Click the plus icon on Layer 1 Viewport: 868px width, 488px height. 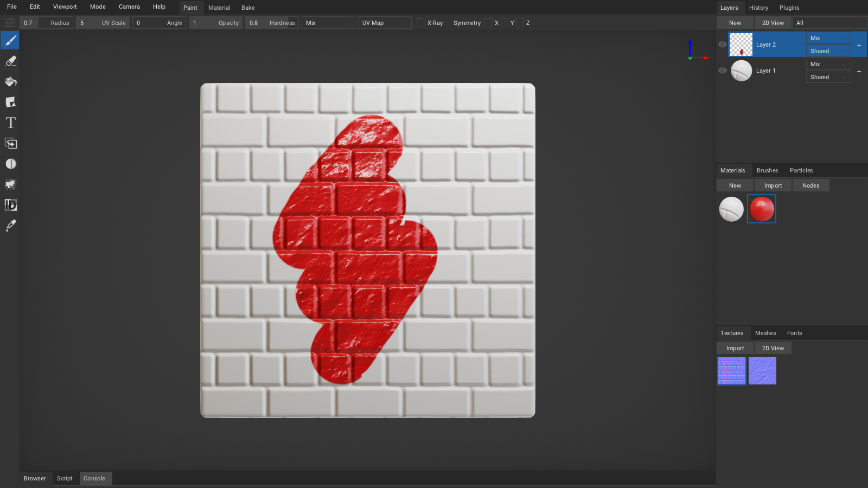click(859, 71)
